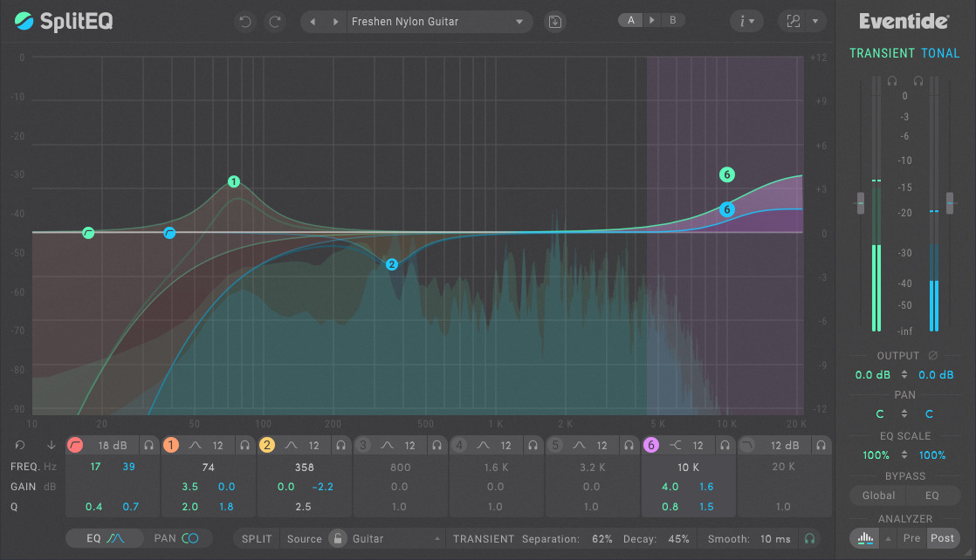Link the pan values with the arrows
Viewport: 976px width, 560px height.
point(904,413)
